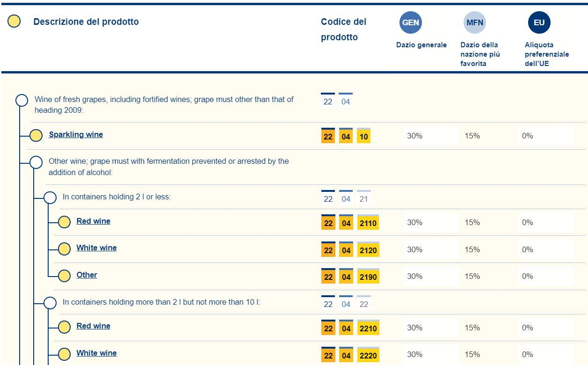
Task: Open the Sparkling wine link
Action: (76, 135)
